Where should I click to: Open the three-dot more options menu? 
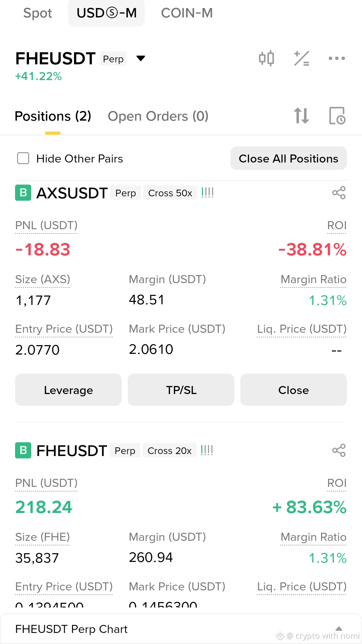[x=337, y=59]
